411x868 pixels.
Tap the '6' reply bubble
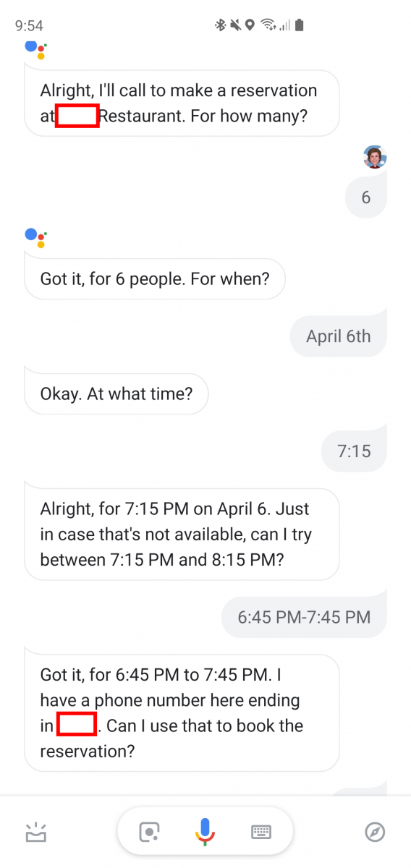click(365, 197)
